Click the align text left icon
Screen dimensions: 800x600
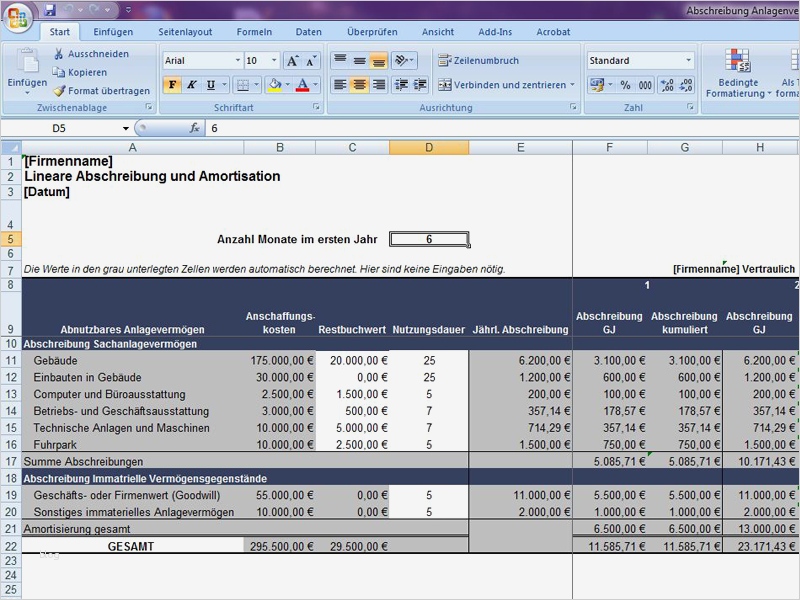340,86
